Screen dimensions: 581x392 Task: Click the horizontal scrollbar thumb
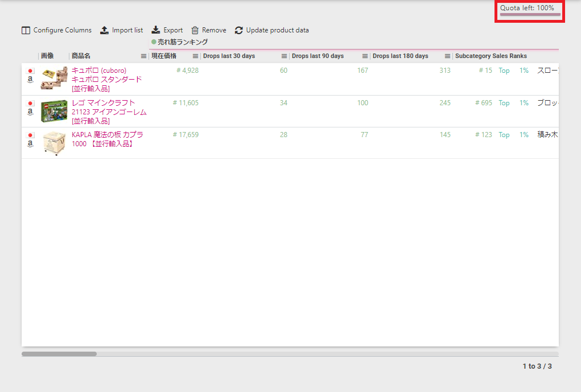tap(59, 354)
